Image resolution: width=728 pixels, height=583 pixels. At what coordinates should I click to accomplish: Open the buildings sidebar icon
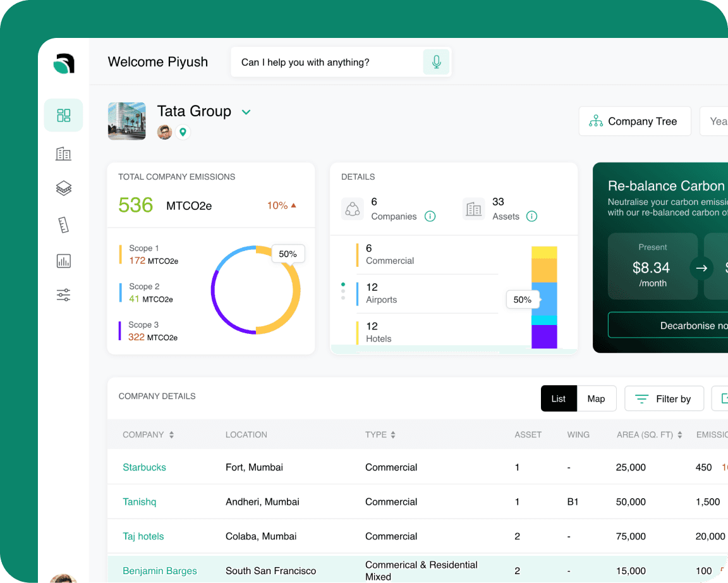point(64,154)
